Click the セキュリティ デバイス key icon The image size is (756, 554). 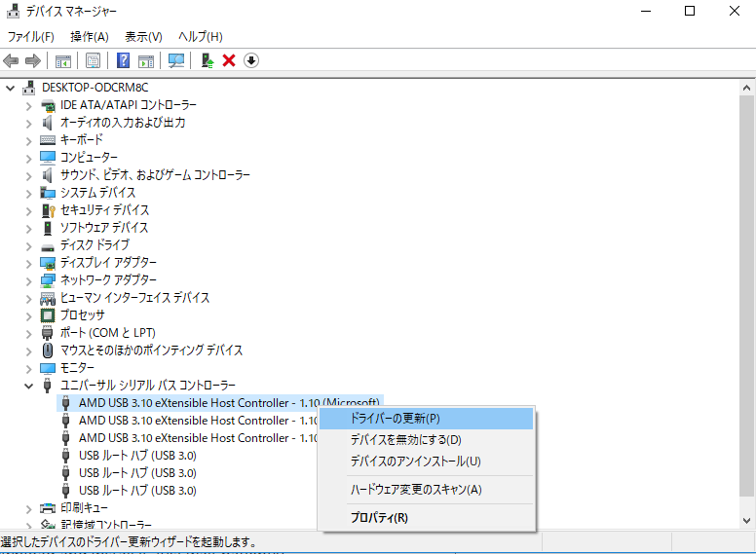(48, 210)
